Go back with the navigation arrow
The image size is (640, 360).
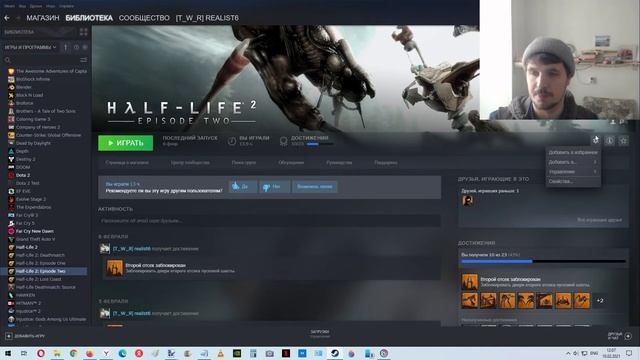pos(7,18)
